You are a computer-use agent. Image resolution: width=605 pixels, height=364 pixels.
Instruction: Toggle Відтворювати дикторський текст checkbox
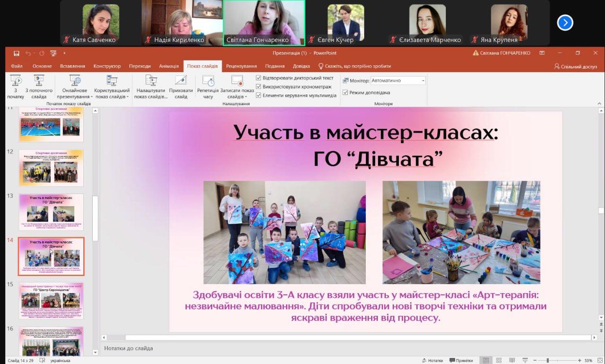coord(259,78)
